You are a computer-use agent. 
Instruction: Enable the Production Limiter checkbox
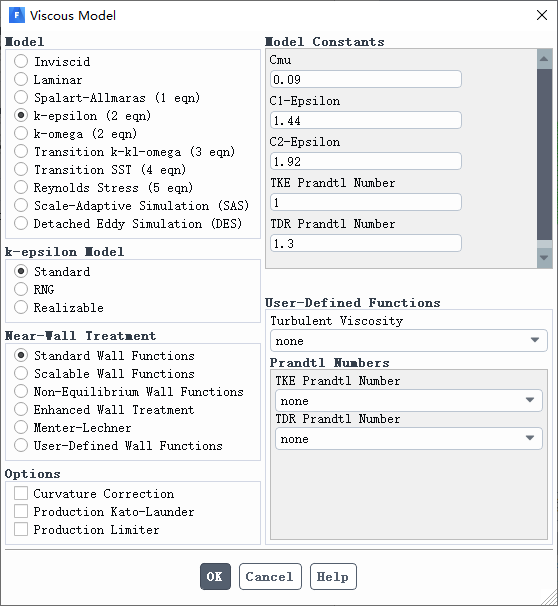(21, 529)
